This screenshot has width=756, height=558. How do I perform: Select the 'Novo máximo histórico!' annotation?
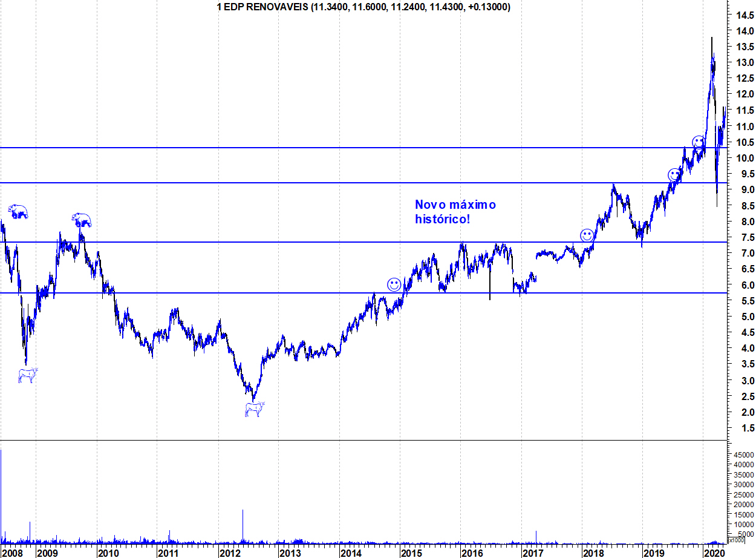(x=455, y=212)
